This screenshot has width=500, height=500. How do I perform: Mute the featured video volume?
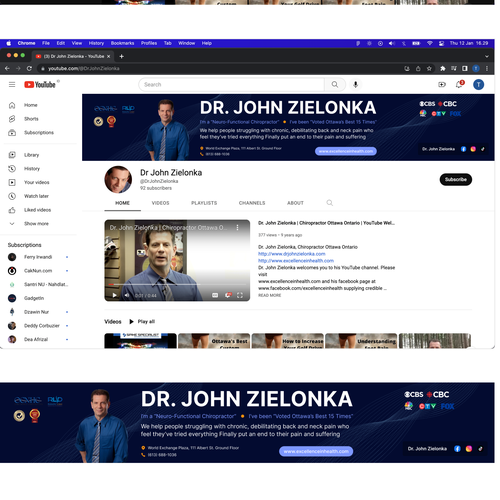127,295
